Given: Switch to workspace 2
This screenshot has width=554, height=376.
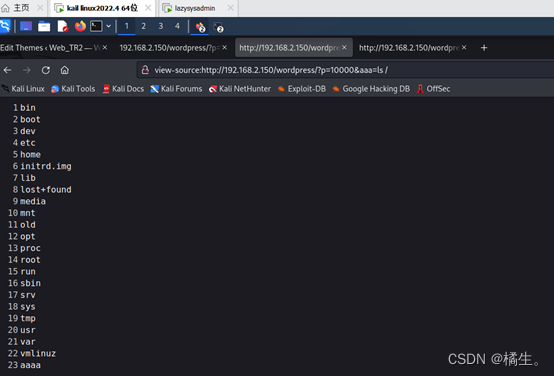Looking at the screenshot, I should [x=143, y=26].
